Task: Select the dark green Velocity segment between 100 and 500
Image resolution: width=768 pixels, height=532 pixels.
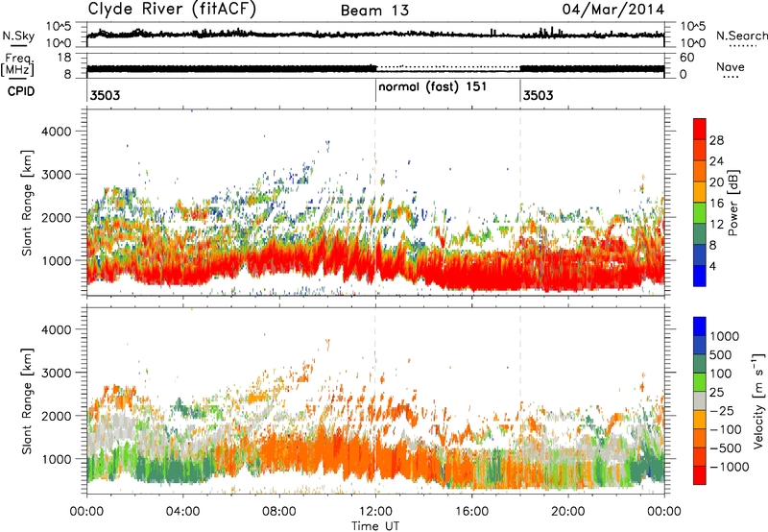Action: click(x=700, y=364)
